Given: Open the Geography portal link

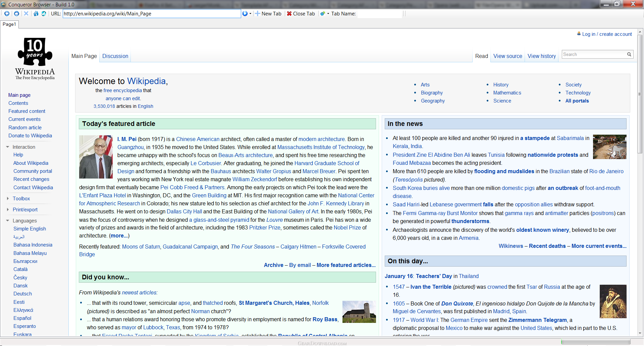Looking at the screenshot, I should click(433, 100).
